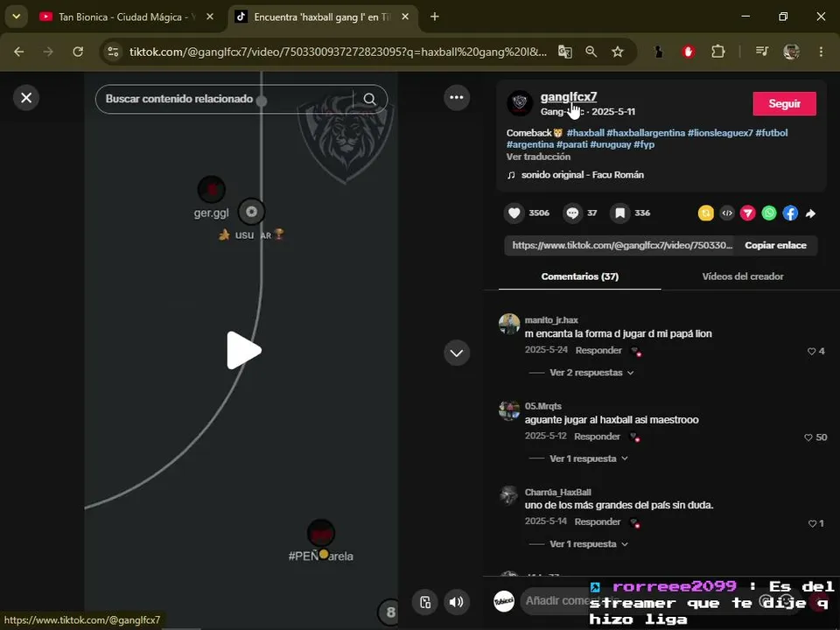Click the zoom magnifier in address bar
This screenshot has height=630, width=840.
591,52
